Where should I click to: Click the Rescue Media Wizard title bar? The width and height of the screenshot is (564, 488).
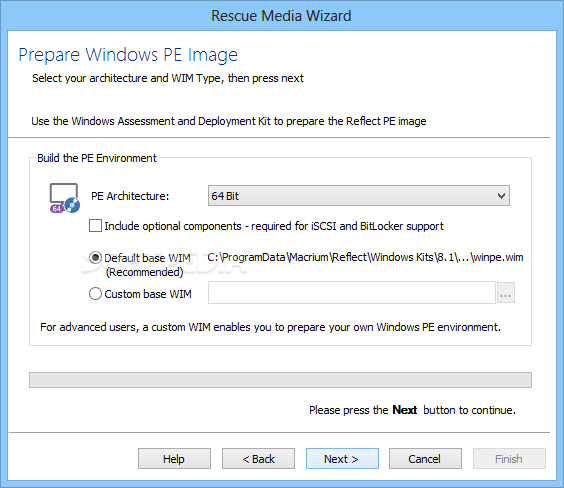[282, 16]
